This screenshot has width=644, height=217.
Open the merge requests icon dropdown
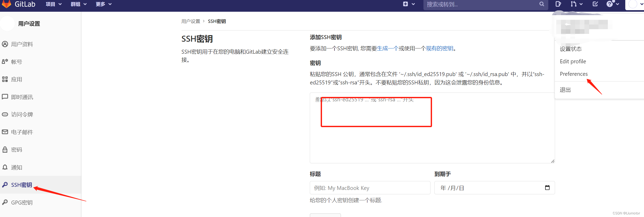[576, 4]
